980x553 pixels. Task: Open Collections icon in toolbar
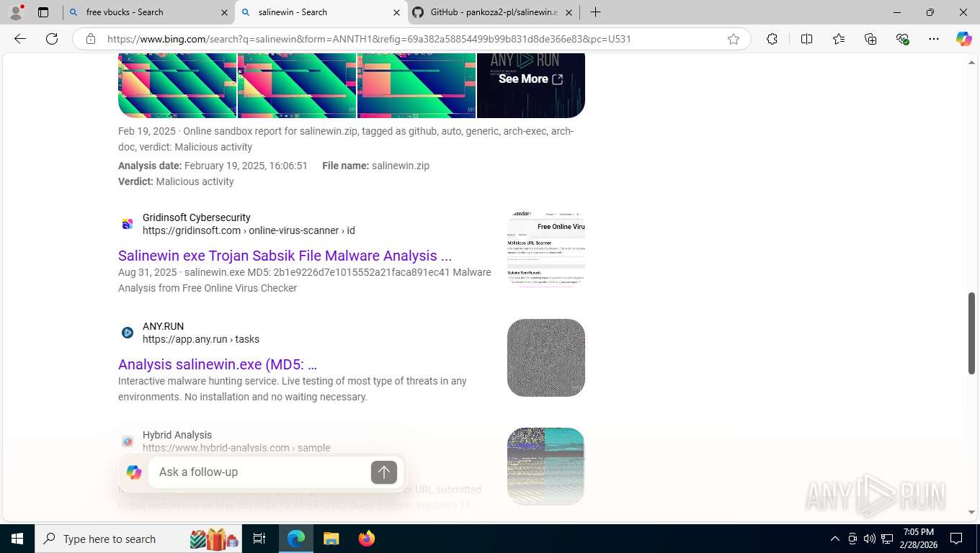[870, 39]
